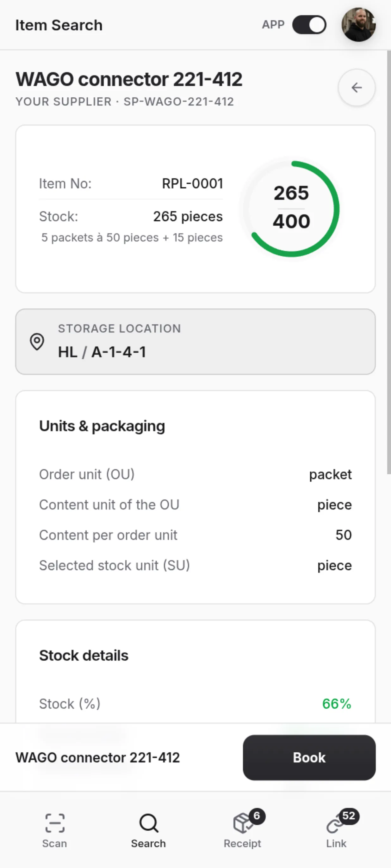Select the HL / A-1-4-1 storage card

(195, 341)
